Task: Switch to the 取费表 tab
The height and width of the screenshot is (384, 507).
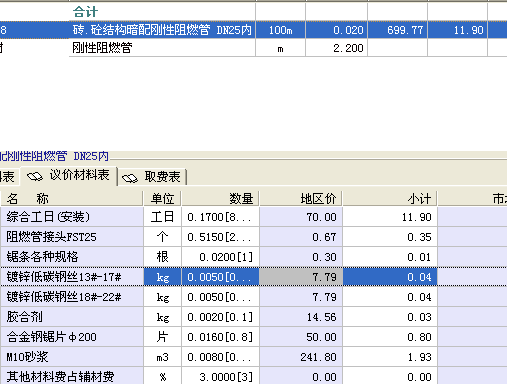Action: tap(152, 177)
